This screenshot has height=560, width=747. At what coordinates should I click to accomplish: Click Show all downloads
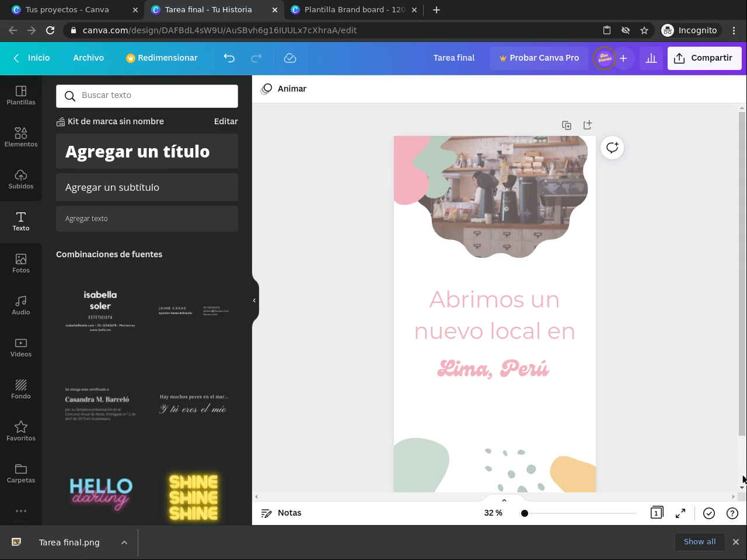(700, 542)
